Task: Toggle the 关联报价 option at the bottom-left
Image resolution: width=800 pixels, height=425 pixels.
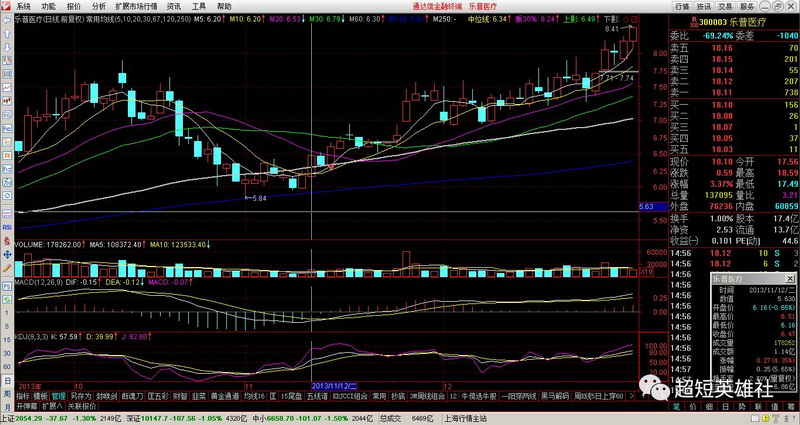Action: coord(82,407)
